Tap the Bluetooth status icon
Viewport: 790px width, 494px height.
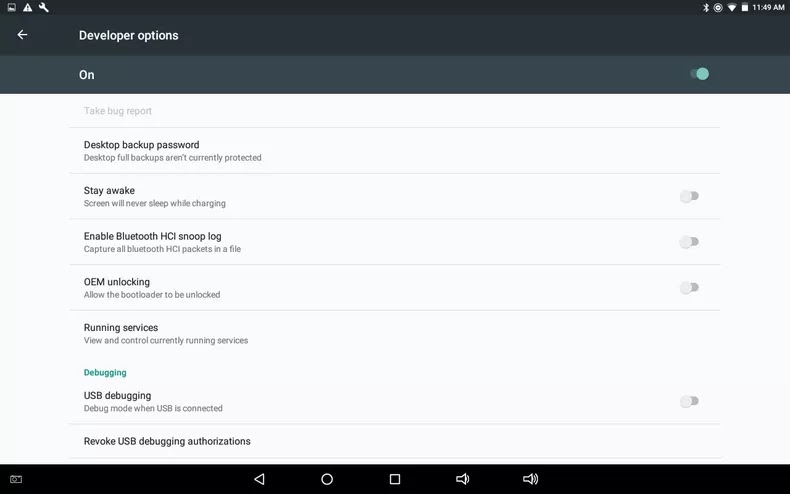click(706, 8)
